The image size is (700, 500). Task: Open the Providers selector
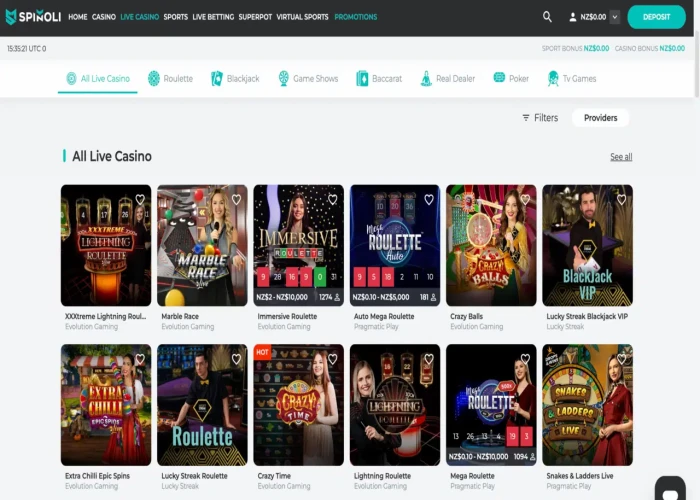point(600,118)
